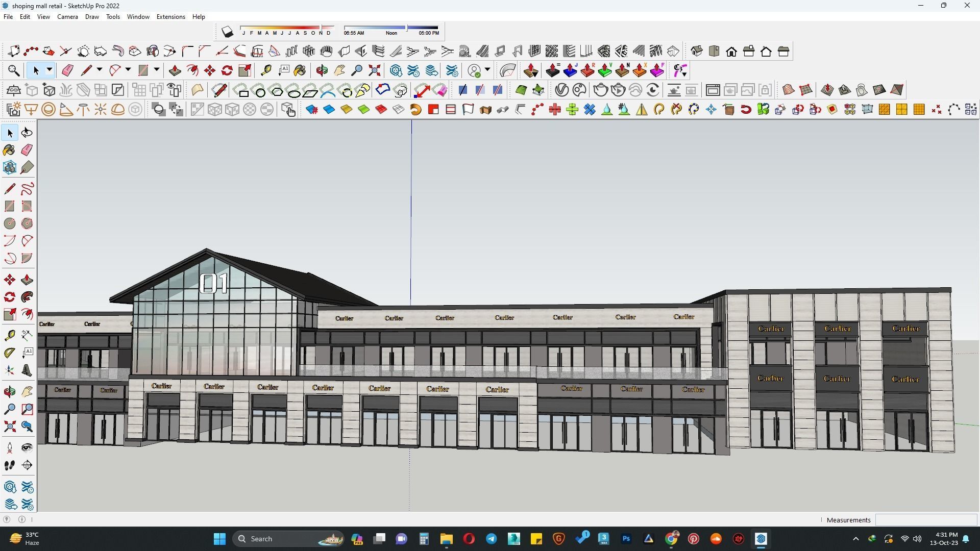Select Sandbox Flip Edge tool
Viewport: 980px width, 551px height.
[x=897, y=90]
